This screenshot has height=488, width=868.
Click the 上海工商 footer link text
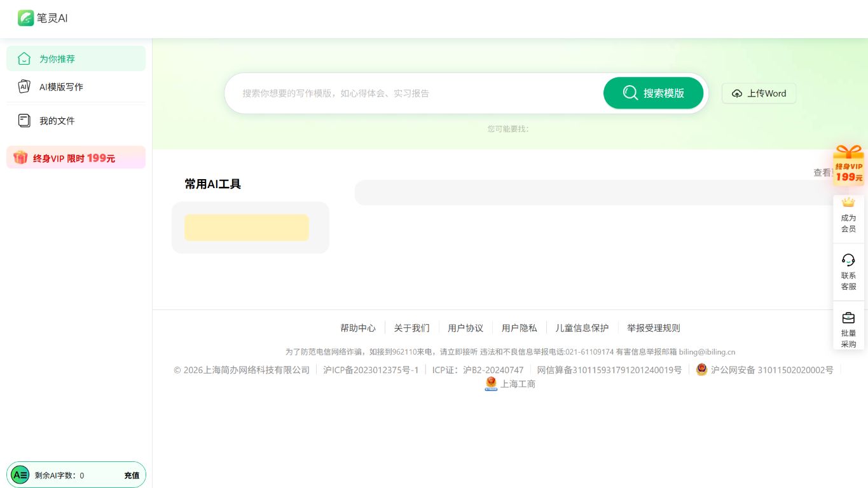[518, 384]
